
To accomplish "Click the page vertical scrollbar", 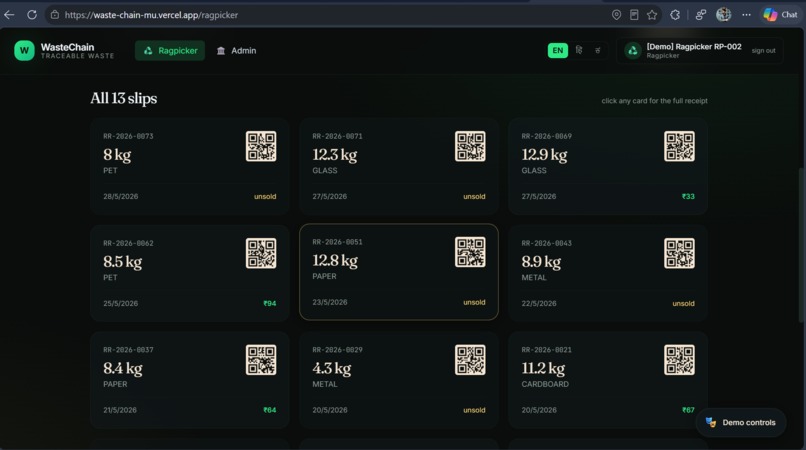I will click(802, 244).
